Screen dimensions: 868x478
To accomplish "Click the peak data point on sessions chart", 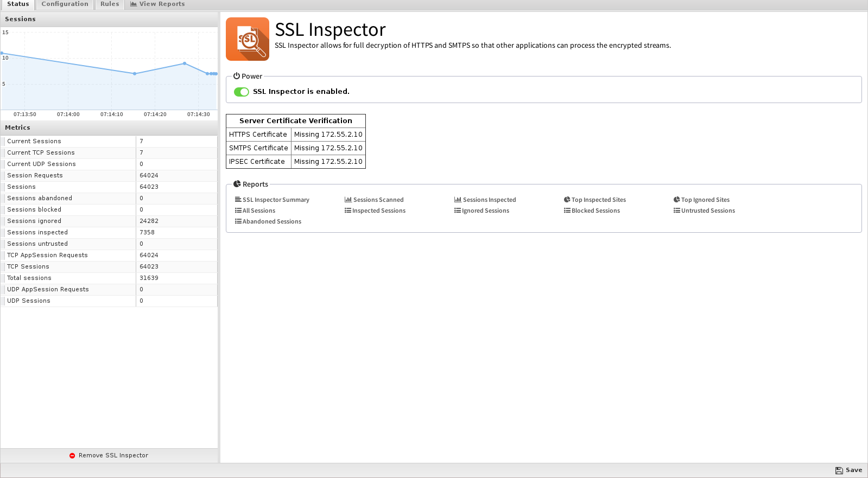I will (2, 53).
